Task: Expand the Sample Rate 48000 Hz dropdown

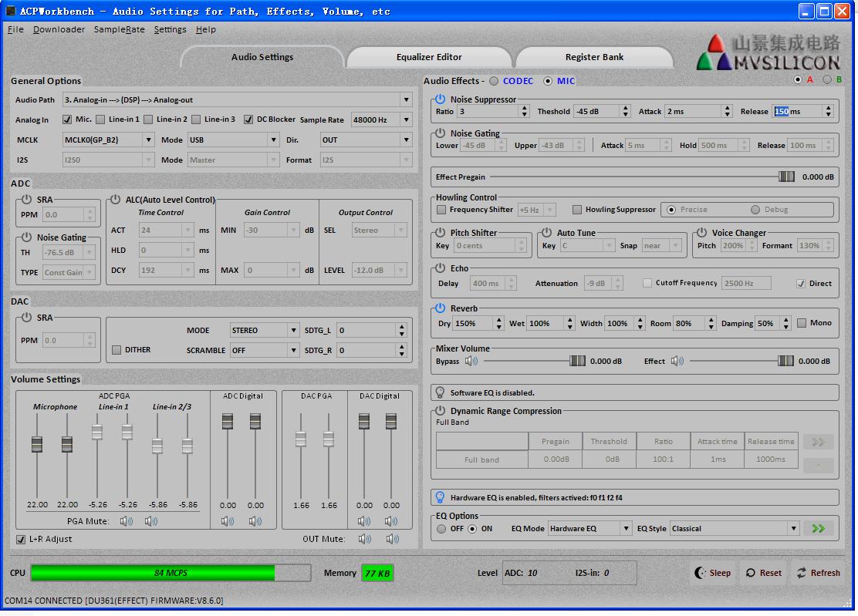Action: click(404, 119)
